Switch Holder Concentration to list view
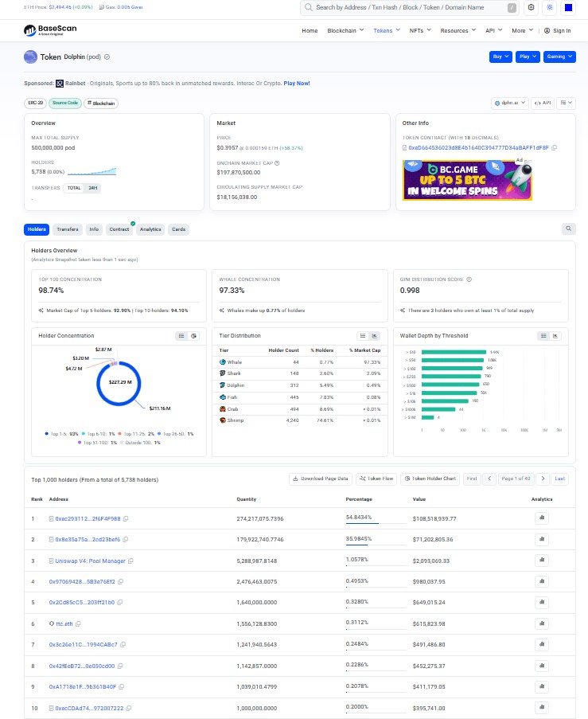This screenshot has width=588, height=719. click(x=181, y=336)
